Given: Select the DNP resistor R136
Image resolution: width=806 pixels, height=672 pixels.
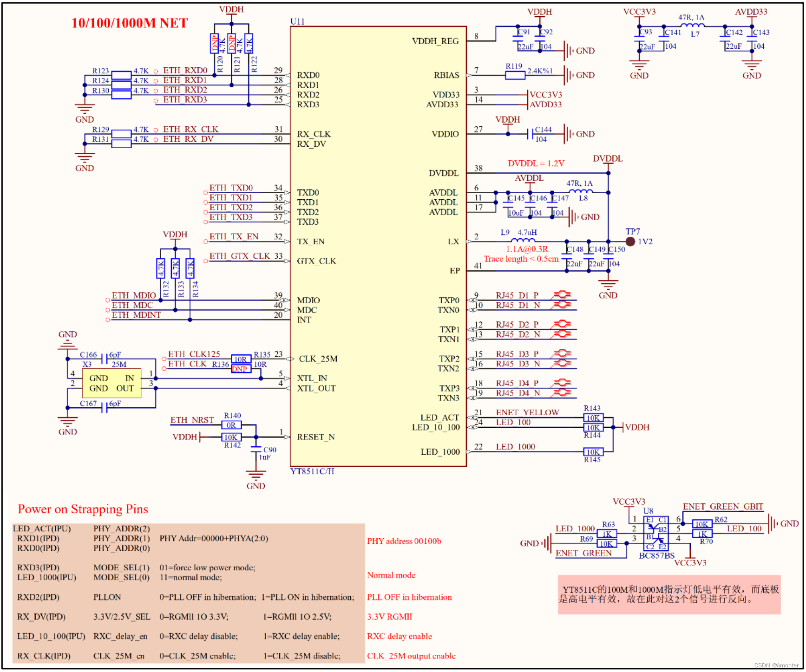Looking at the screenshot, I should [x=241, y=369].
